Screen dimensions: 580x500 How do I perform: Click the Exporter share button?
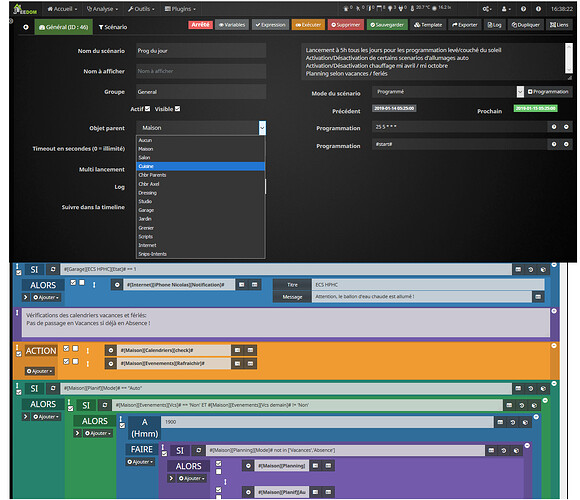coord(465,25)
